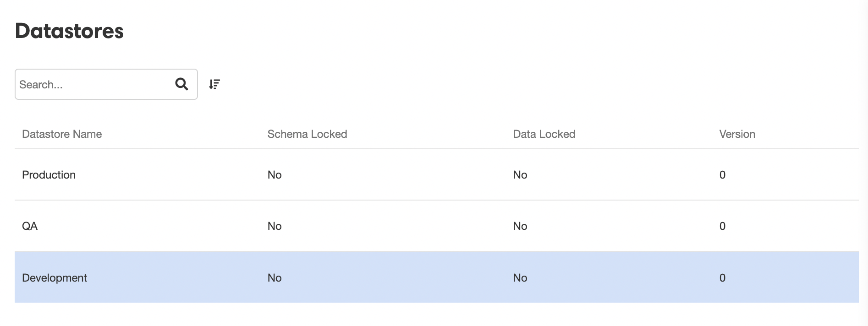Click the sort order icon
The image size is (868, 326).
214,84
